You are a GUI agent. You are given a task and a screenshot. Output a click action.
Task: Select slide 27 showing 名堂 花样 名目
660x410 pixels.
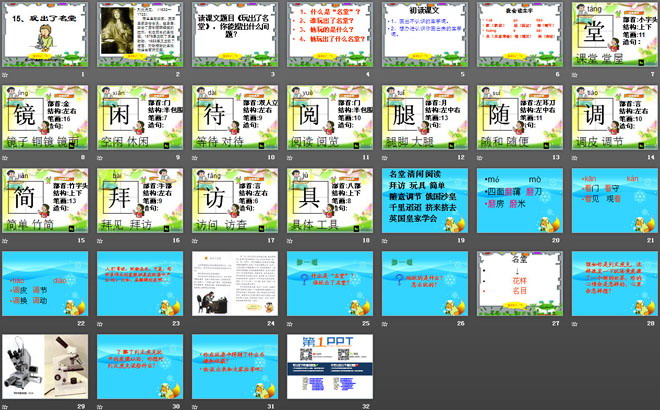tap(519, 283)
